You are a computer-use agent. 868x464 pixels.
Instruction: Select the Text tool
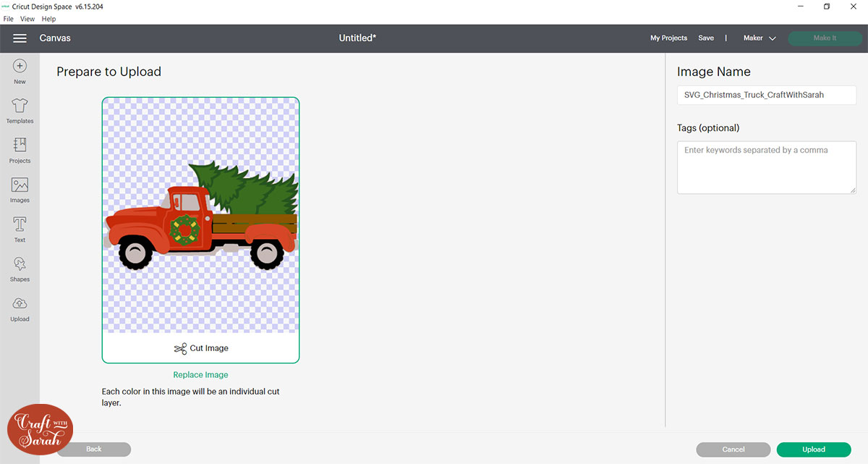coord(19,229)
